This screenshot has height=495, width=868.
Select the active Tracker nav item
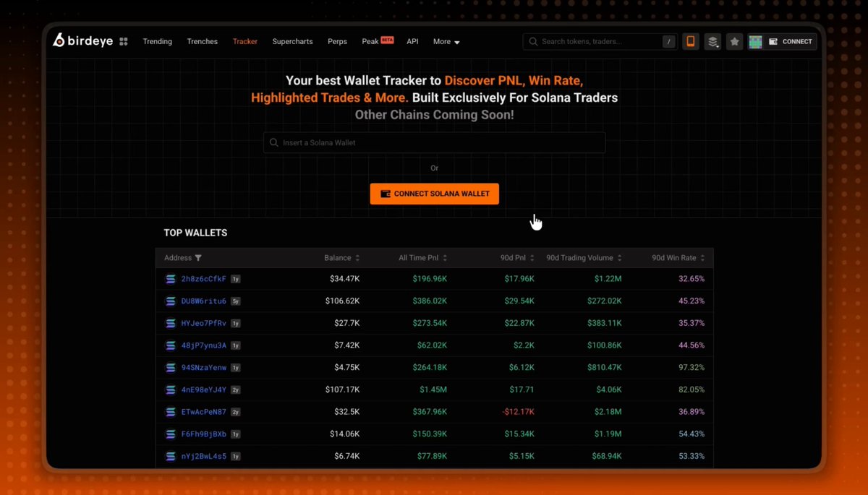245,42
